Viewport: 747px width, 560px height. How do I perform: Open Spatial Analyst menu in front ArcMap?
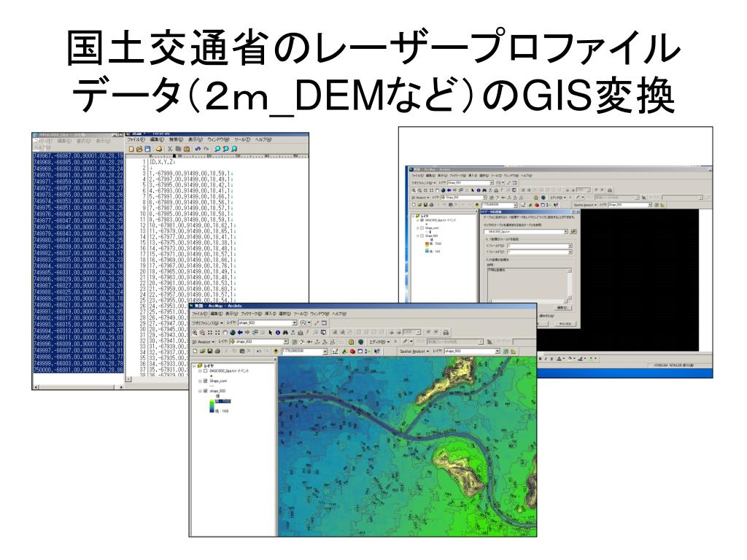[x=414, y=351]
